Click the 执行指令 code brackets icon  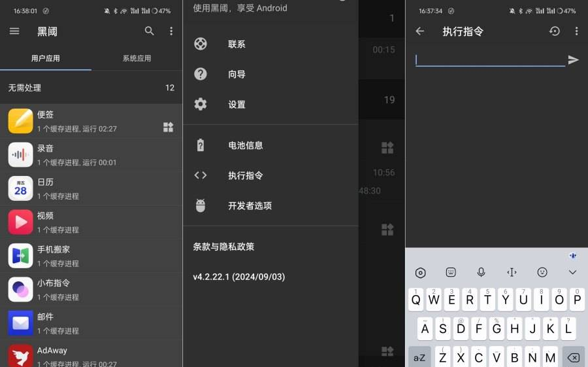(x=201, y=175)
